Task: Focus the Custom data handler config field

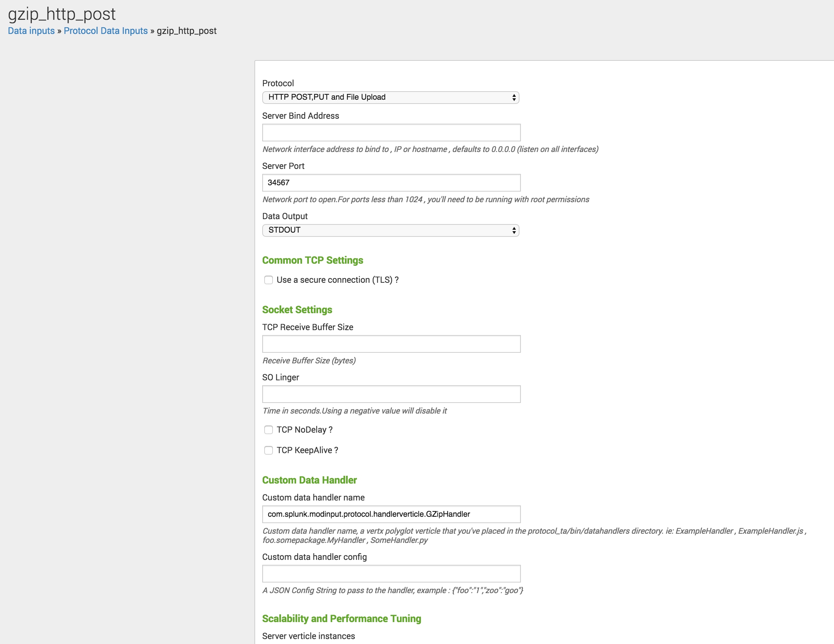Action: (391, 573)
